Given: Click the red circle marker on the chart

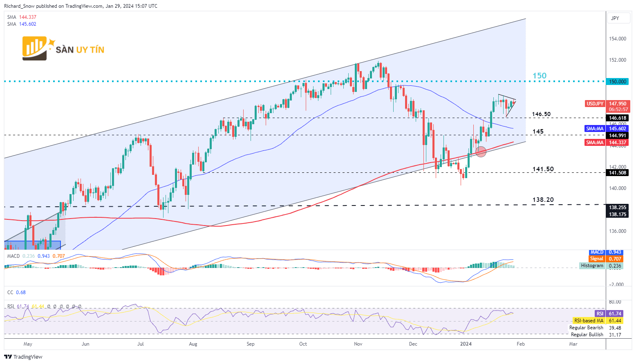Looking at the screenshot, I should point(481,152).
